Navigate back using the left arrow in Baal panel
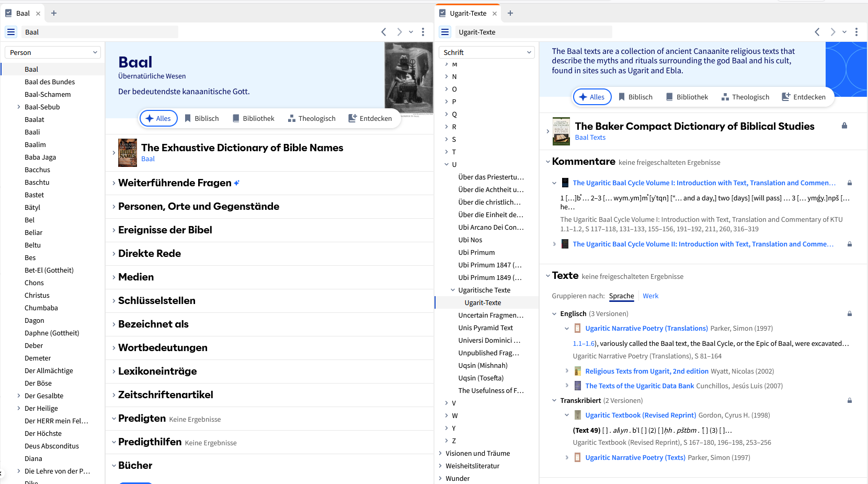This screenshot has width=868, height=484. [384, 32]
